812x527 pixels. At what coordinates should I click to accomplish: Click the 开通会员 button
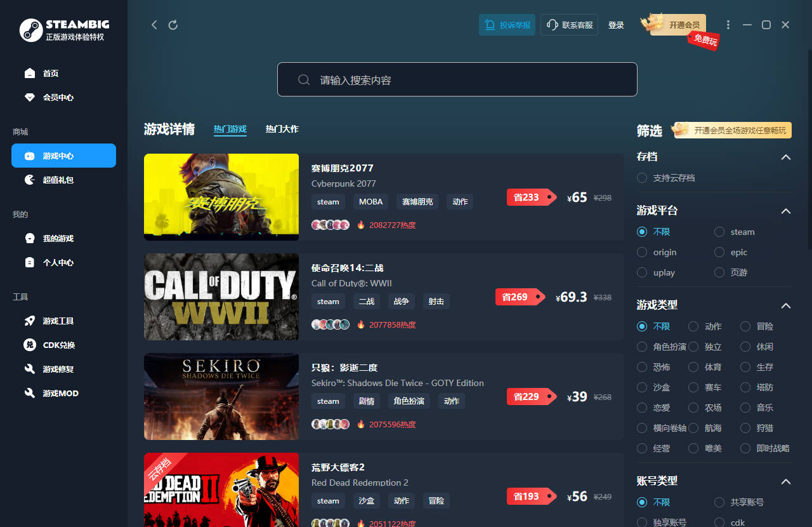pyautogui.click(x=678, y=25)
